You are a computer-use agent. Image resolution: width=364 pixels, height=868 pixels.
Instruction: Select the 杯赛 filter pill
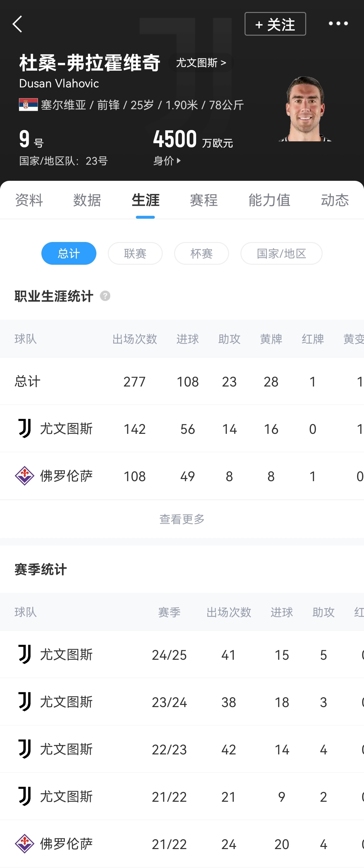pyautogui.click(x=201, y=253)
